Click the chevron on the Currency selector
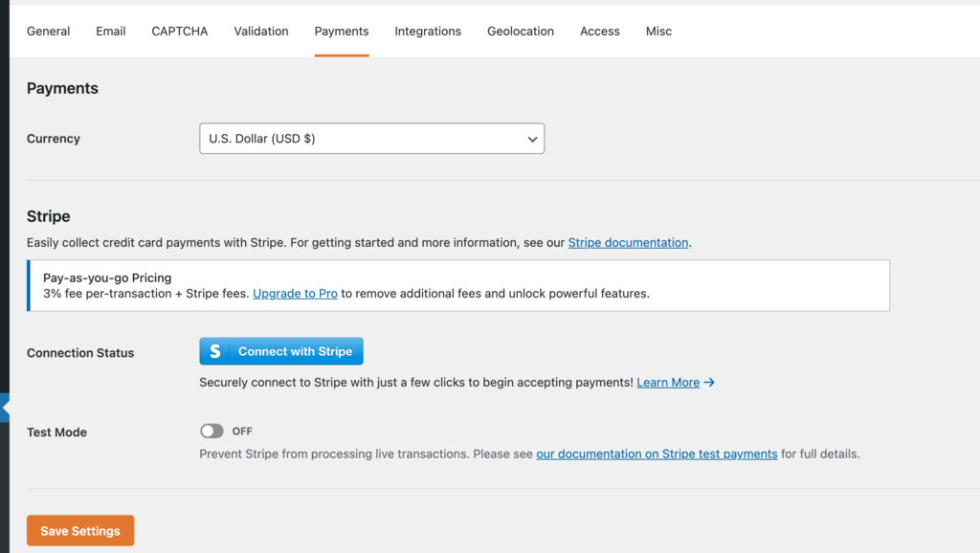Screen dimensions: 980x553 532,139
